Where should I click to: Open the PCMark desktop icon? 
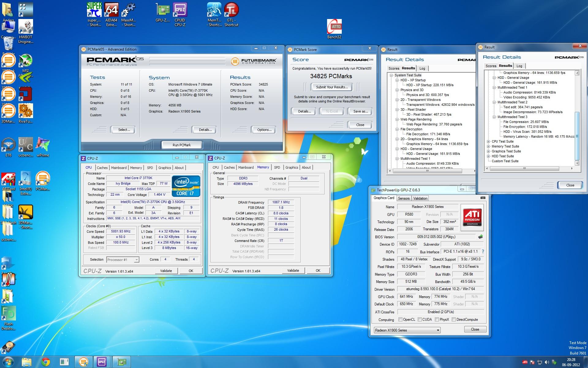pyautogui.click(x=43, y=181)
